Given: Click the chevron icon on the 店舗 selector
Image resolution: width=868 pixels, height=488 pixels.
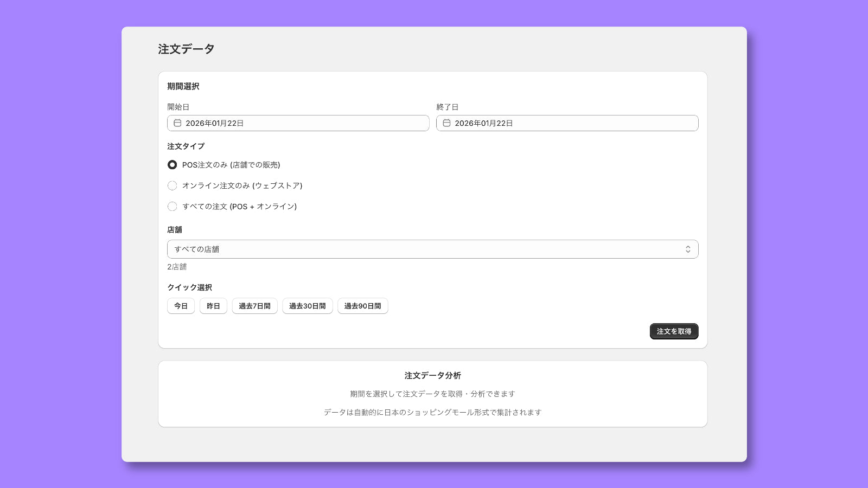Looking at the screenshot, I should [x=687, y=249].
